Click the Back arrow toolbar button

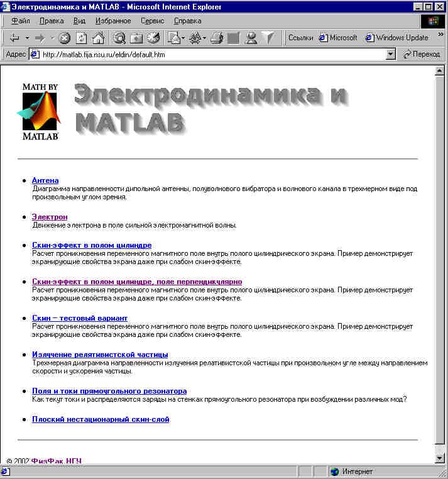point(14,38)
